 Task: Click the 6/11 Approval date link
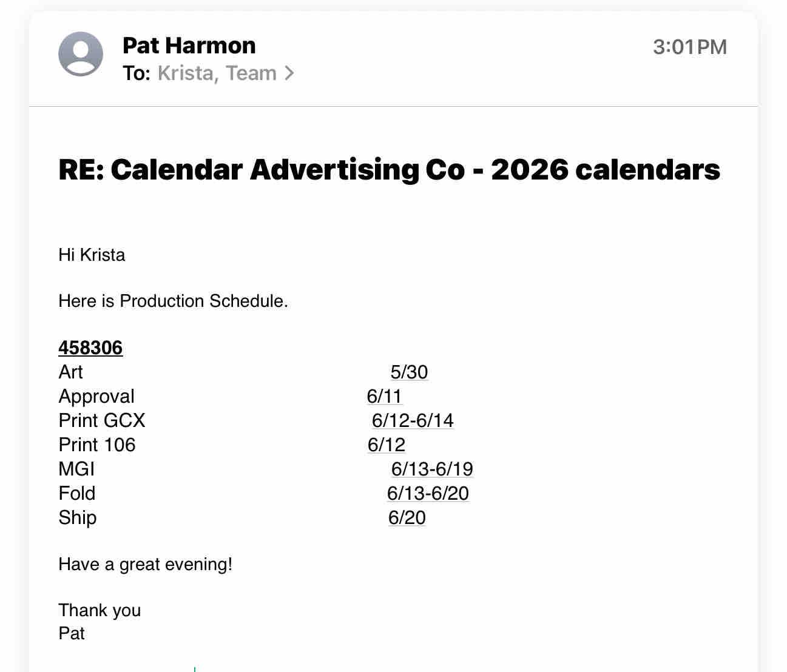pyautogui.click(x=384, y=396)
